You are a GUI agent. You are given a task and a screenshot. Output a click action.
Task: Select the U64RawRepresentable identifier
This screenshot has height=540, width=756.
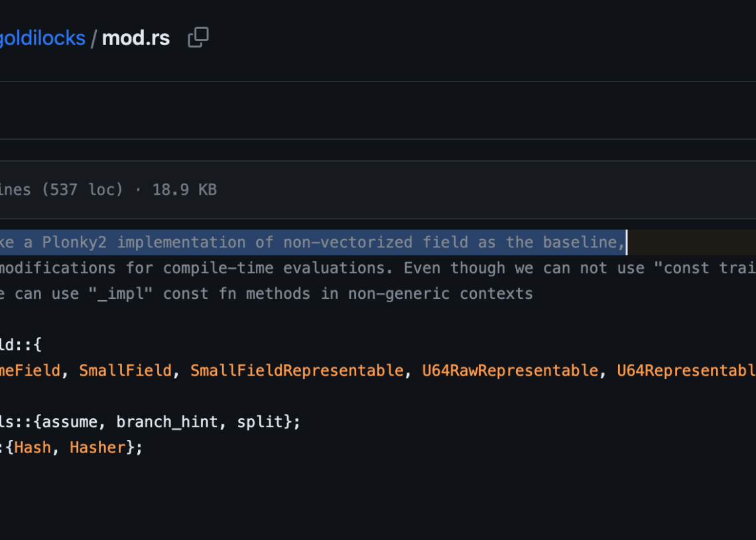coord(510,370)
